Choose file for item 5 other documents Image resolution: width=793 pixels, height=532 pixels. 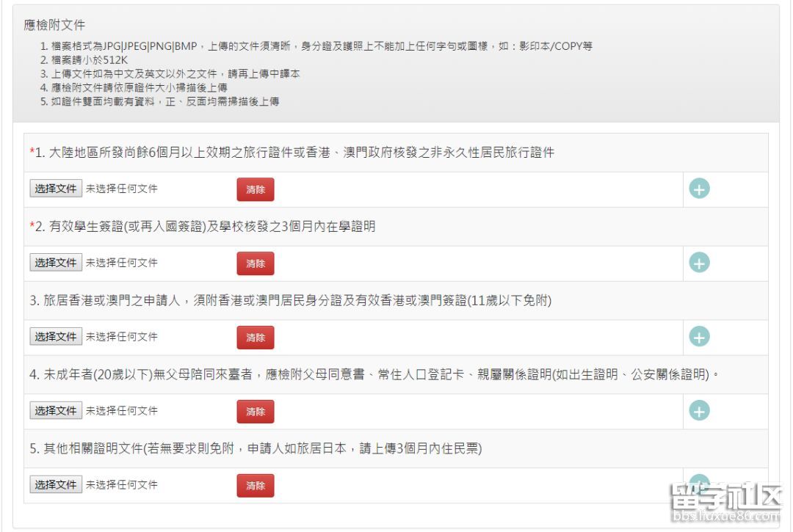click(56, 485)
